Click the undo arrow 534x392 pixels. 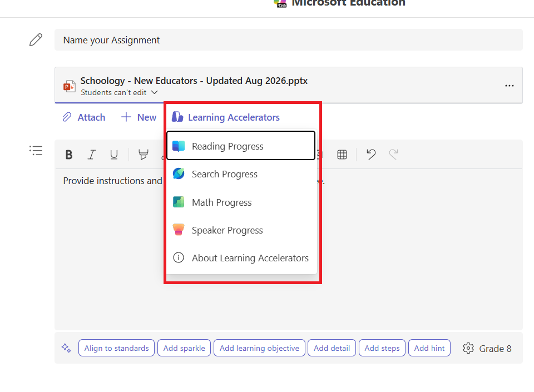(x=371, y=155)
